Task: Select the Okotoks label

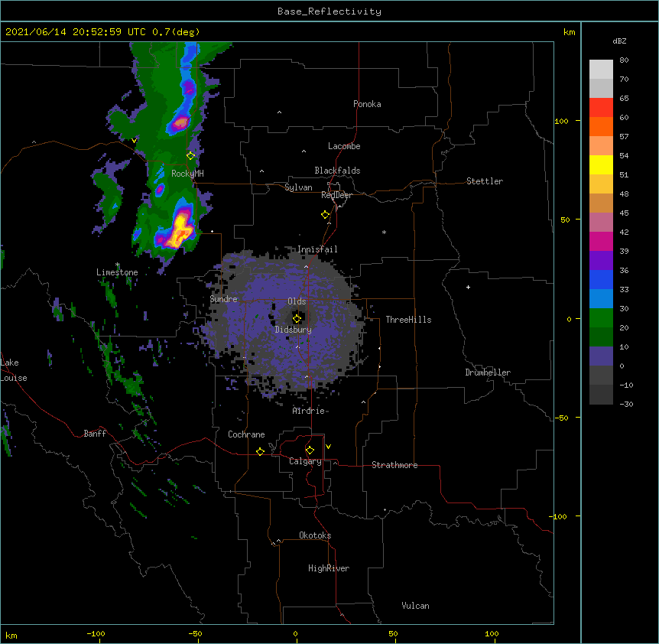Action: pyautogui.click(x=315, y=535)
